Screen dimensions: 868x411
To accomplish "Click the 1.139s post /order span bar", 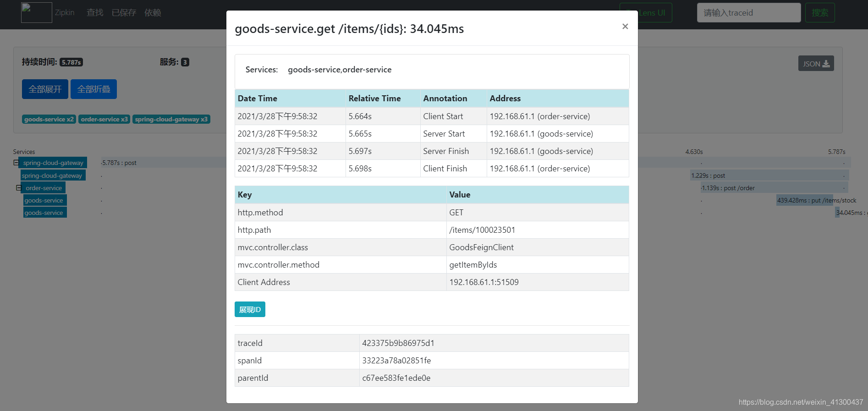I will 775,188.
